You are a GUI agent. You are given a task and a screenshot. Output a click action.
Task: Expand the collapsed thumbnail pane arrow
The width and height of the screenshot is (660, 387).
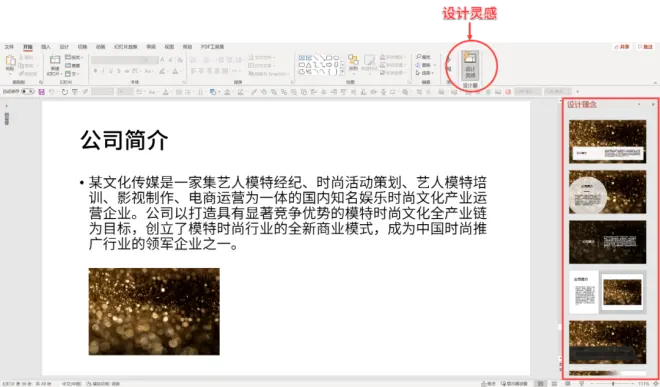pyautogui.click(x=6, y=106)
